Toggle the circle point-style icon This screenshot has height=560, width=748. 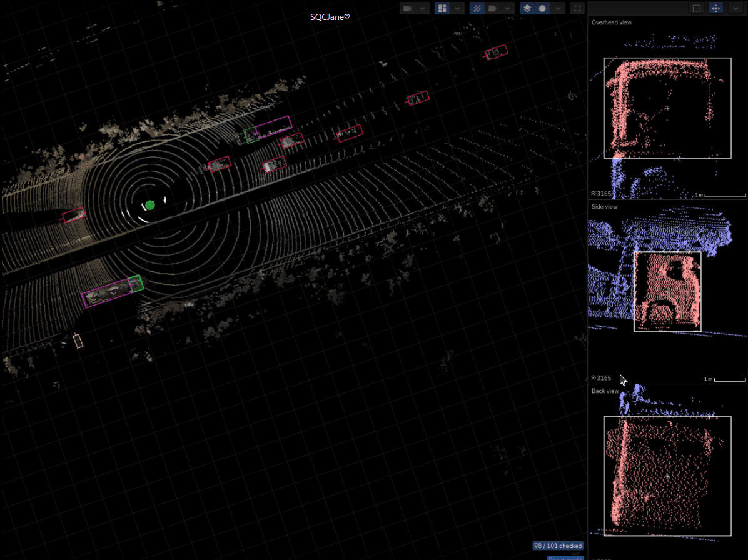click(542, 9)
